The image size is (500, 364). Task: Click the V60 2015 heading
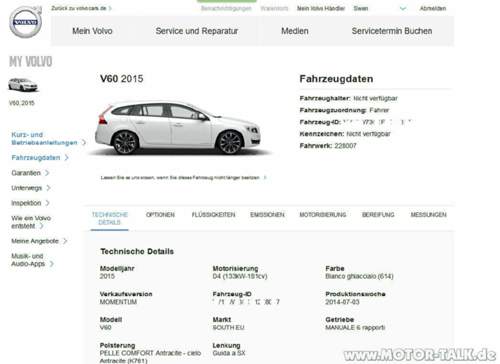(x=122, y=79)
